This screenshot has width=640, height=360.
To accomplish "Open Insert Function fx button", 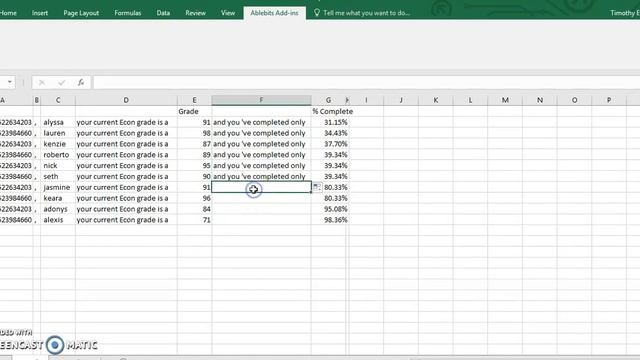I will tap(81, 83).
